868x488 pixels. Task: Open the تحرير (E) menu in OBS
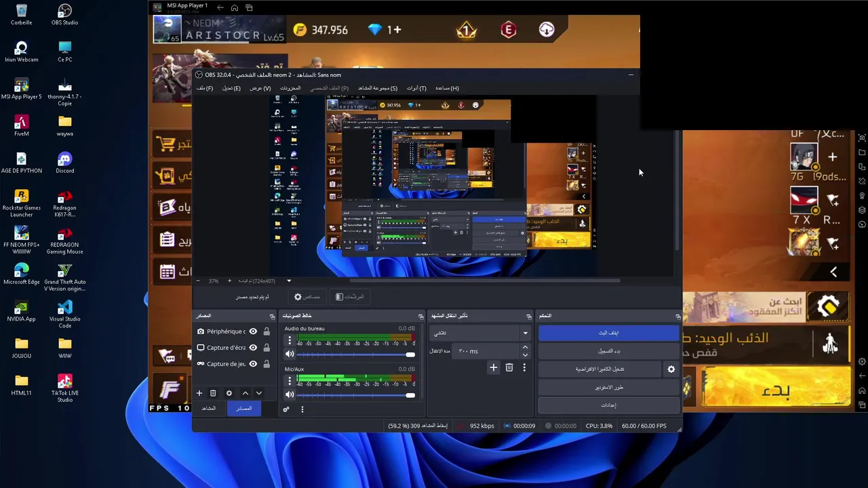(x=231, y=88)
